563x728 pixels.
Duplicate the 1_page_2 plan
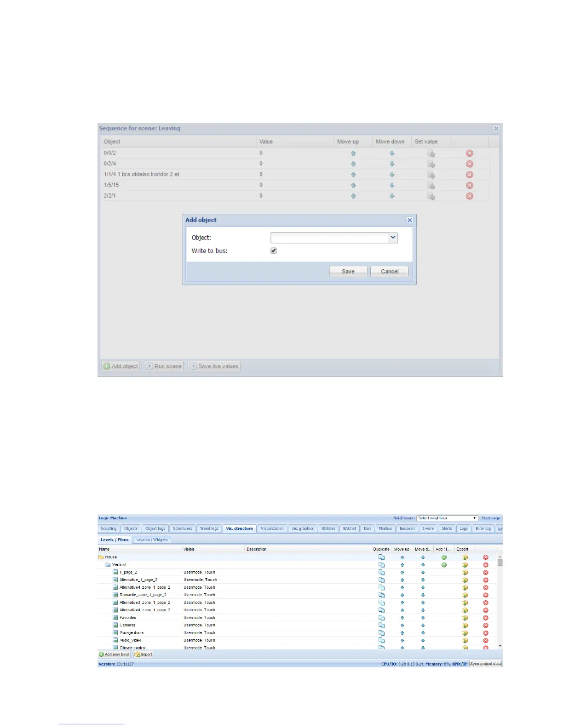pyautogui.click(x=381, y=572)
